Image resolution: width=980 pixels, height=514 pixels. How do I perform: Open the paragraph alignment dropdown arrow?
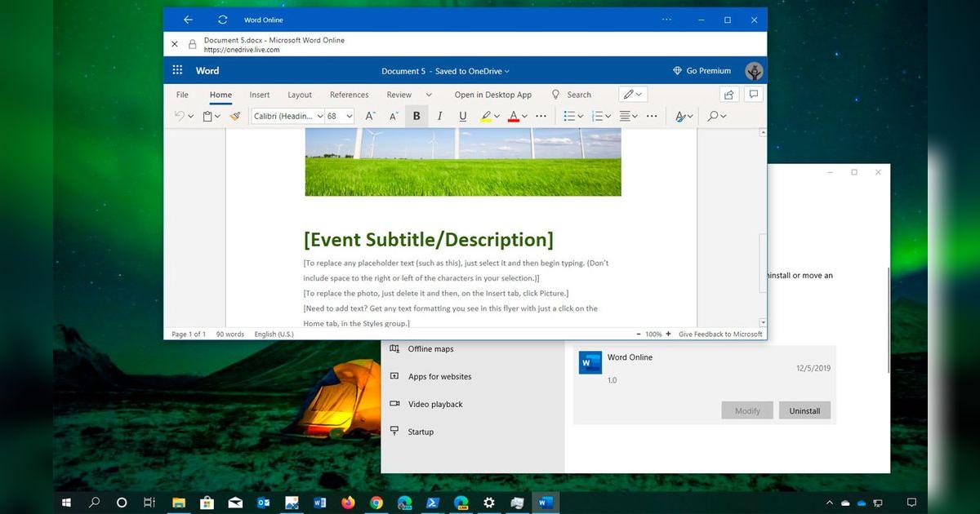[634, 116]
